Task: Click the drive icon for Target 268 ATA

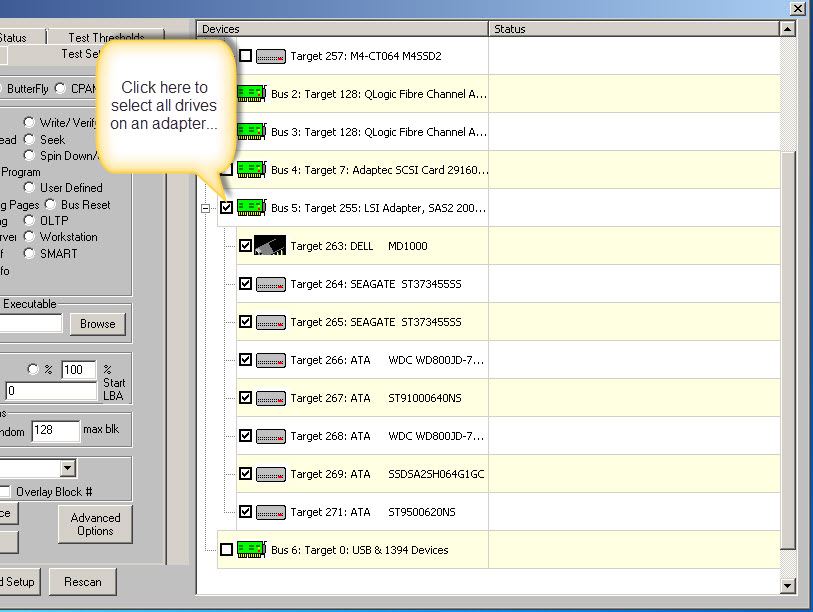Action: pyautogui.click(x=271, y=436)
